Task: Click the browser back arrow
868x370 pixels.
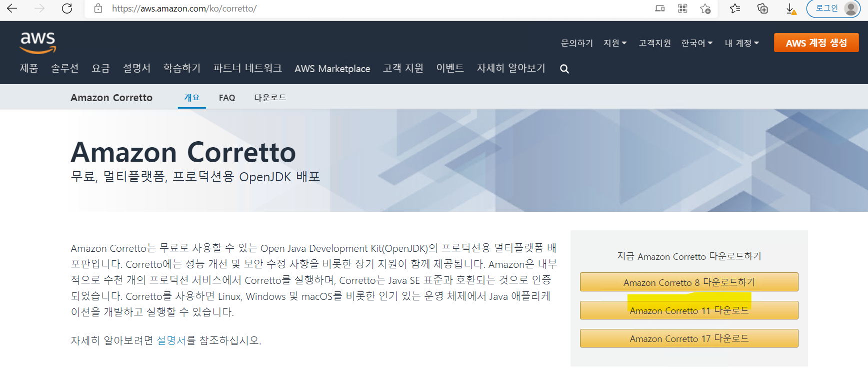Action: click(x=12, y=9)
